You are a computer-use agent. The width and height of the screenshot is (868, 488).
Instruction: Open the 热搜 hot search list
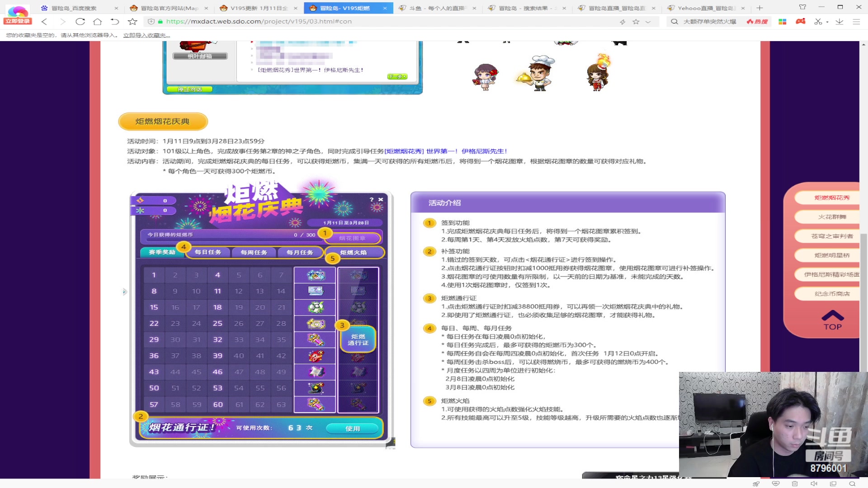(x=757, y=21)
